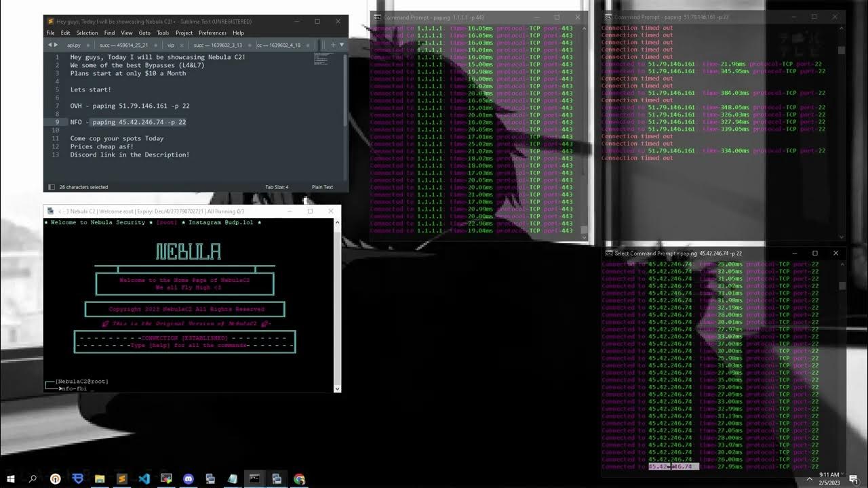Click the Malwarebytes-style blue taskbar icon
Viewport: 868px width, 488px height.
(77, 479)
